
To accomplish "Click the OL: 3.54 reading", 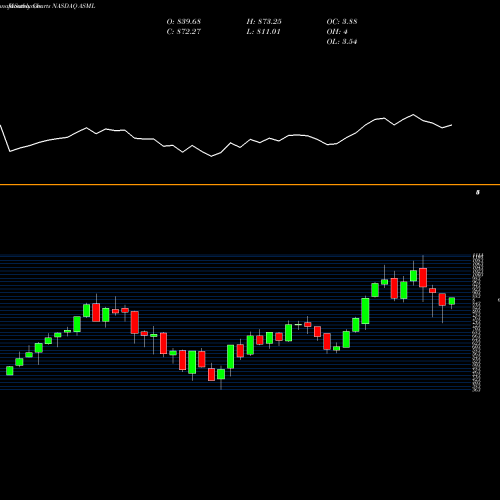I will click(342, 42).
